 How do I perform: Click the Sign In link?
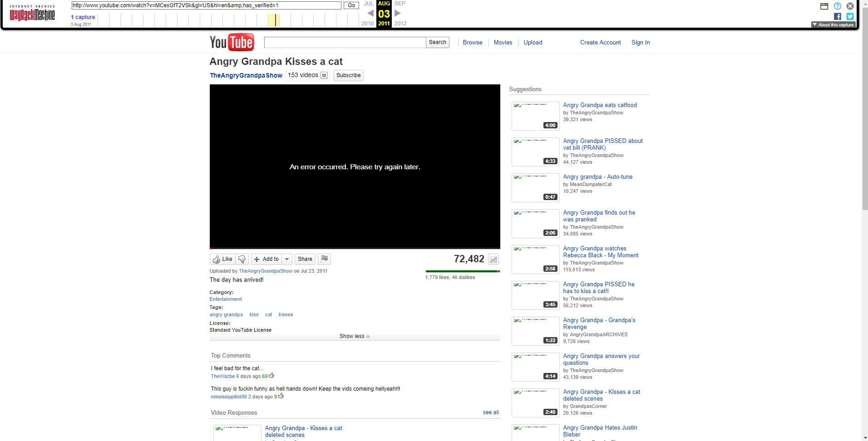coord(640,42)
